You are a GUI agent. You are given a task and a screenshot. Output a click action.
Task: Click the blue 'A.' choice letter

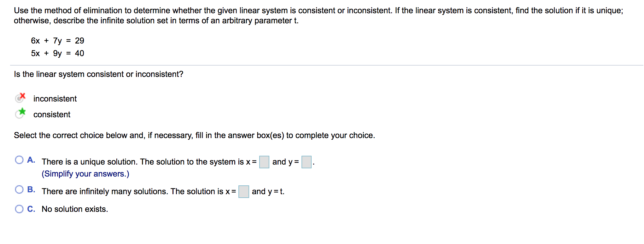[x=31, y=160]
